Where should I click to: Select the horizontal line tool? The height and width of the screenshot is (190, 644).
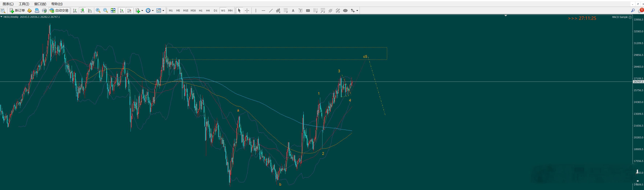point(263,11)
